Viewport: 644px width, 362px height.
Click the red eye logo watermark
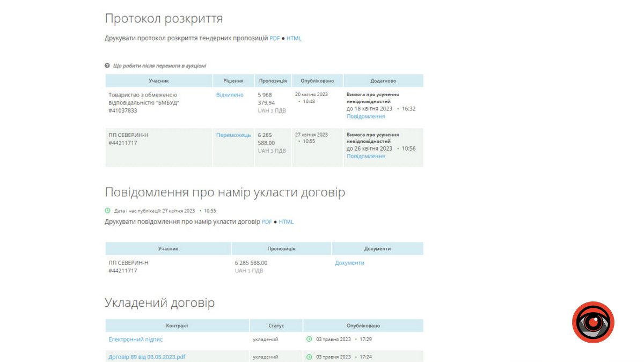(x=592, y=322)
